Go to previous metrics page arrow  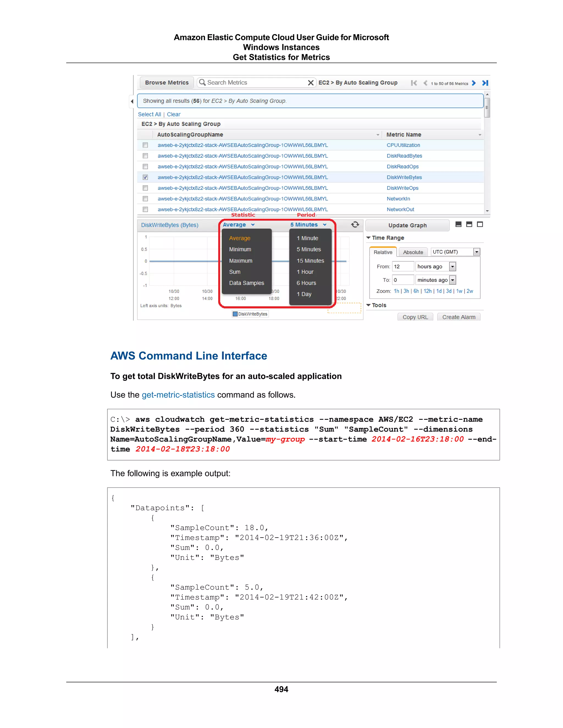425,83
